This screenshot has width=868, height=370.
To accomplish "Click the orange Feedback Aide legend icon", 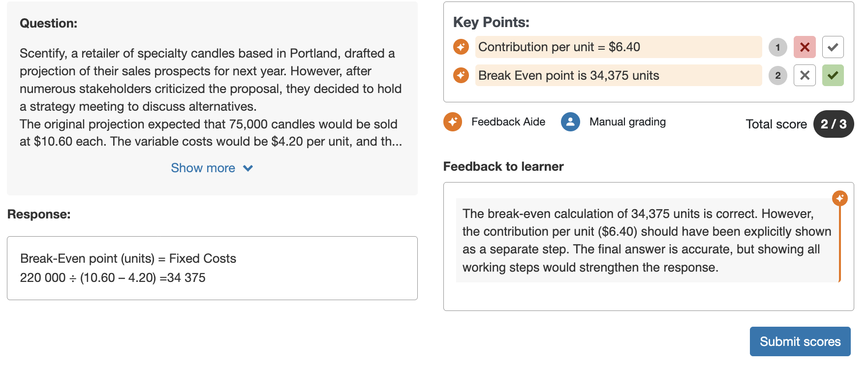I will tap(453, 122).
